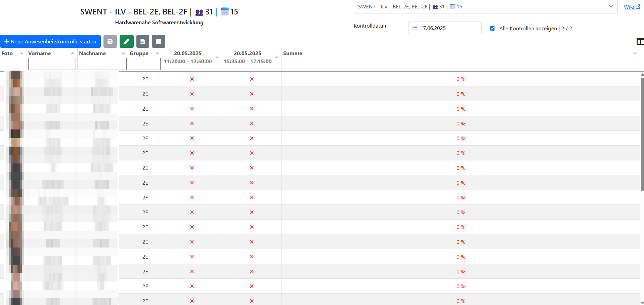Image resolution: width=644 pixels, height=305 pixels.
Task: Sort by Vorname column arrow
Action: 73,53
